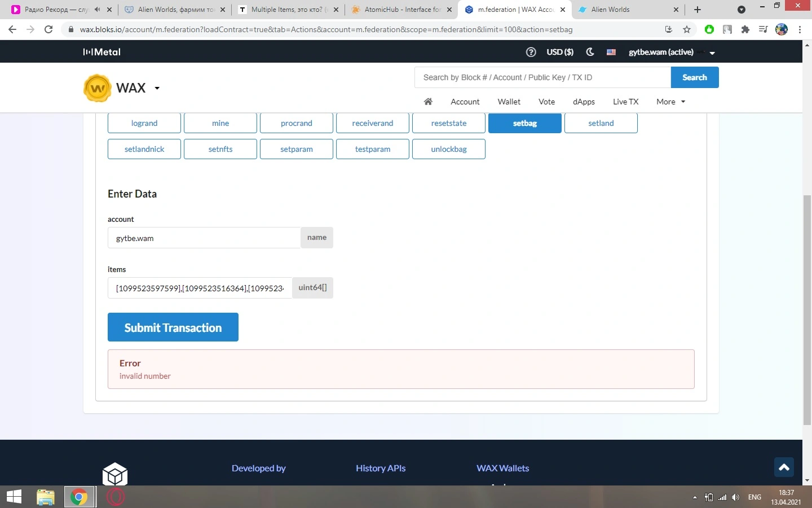Open the media controls icon in Chrome toolbar

tap(763, 29)
